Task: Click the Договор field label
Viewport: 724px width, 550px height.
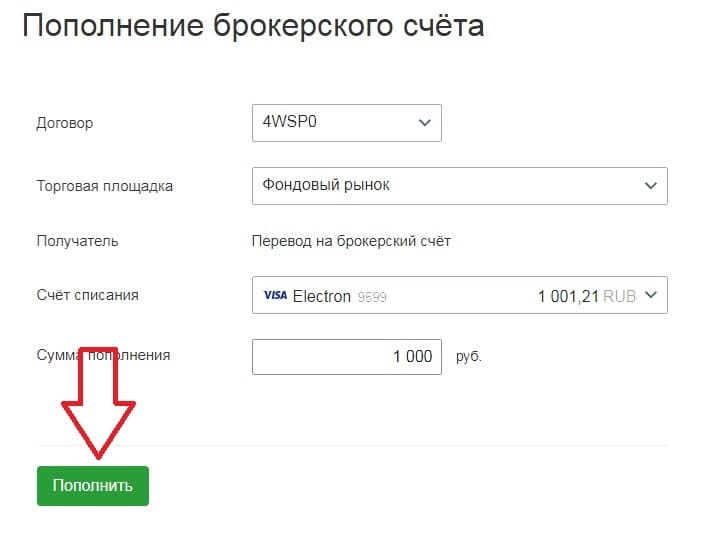Action: (x=65, y=123)
